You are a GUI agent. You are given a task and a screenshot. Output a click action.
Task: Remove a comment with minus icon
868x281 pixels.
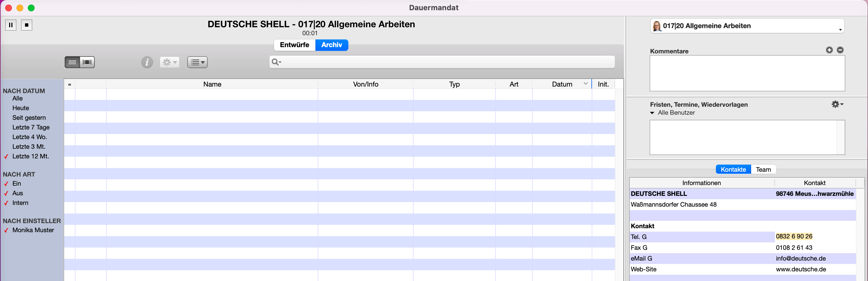pyautogui.click(x=840, y=50)
